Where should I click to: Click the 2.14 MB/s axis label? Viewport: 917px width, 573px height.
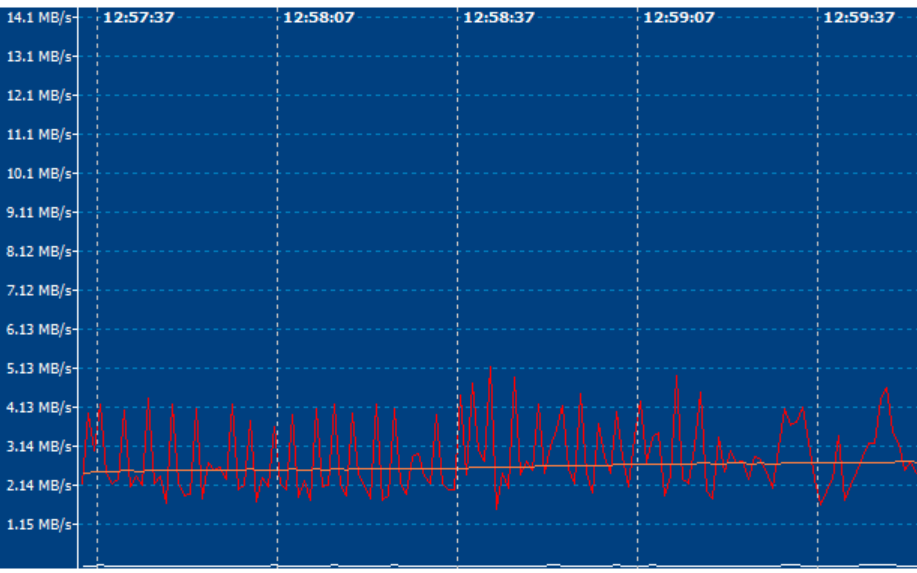point(39,485)
